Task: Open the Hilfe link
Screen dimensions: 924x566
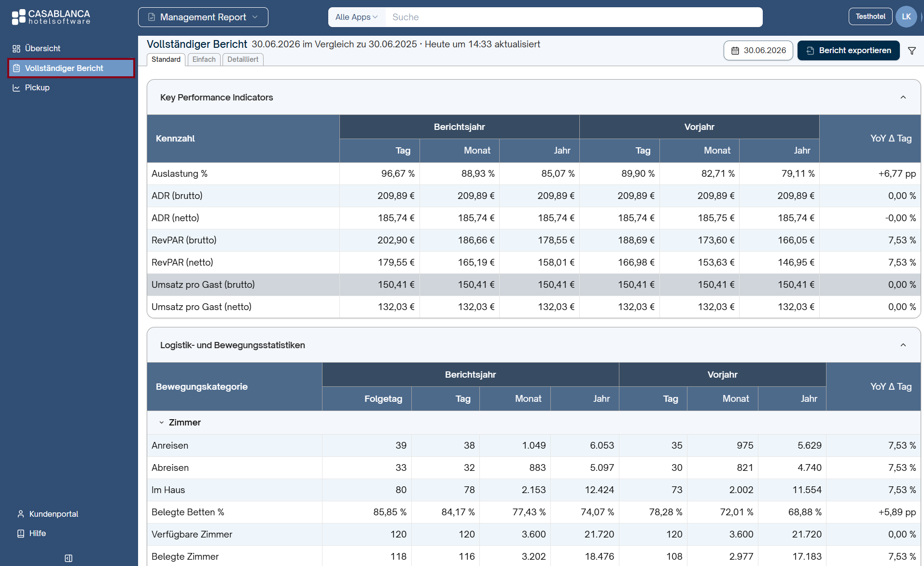Action: (x=37, y=533)
